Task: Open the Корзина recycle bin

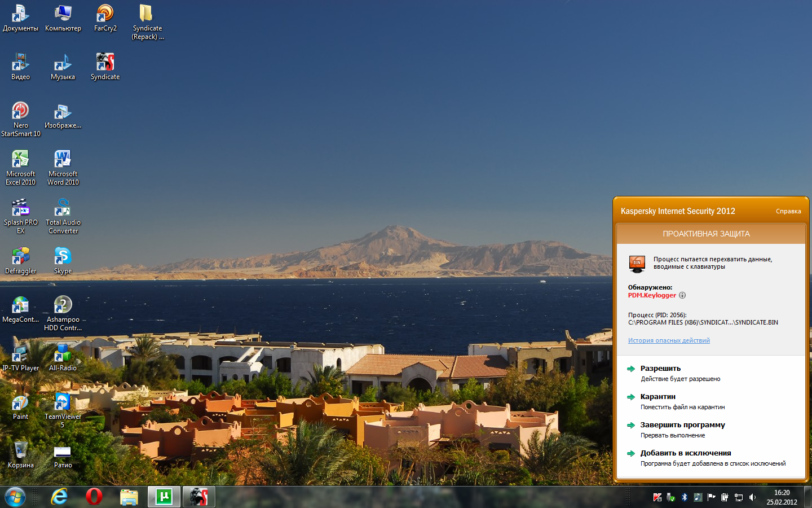Action: pyautogui.click(x=20, y=455)
